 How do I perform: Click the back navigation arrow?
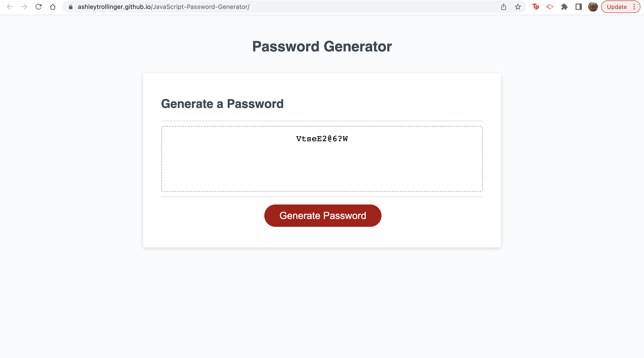pos(10,7)
